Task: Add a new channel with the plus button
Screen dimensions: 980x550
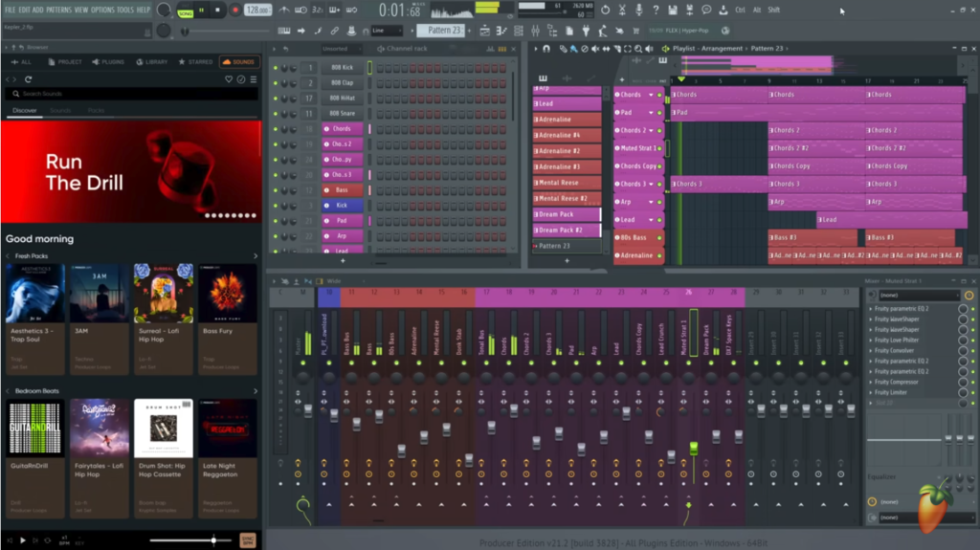Action: point(343,260)
